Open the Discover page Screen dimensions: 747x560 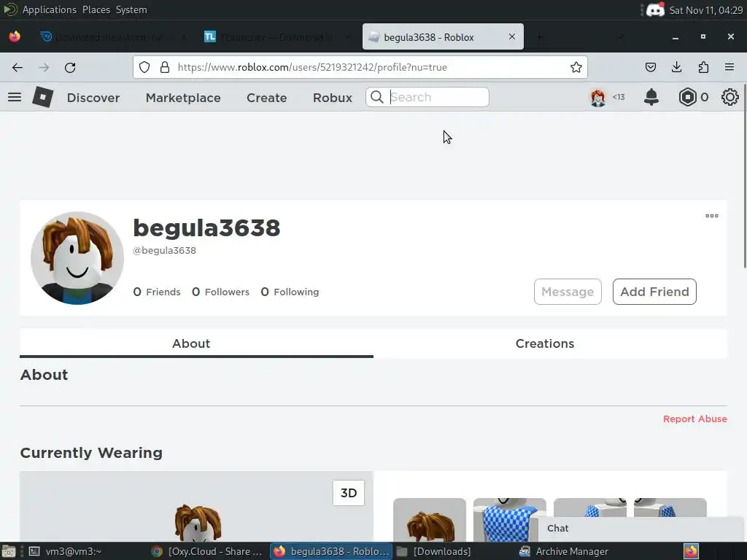tap(93, 98)
